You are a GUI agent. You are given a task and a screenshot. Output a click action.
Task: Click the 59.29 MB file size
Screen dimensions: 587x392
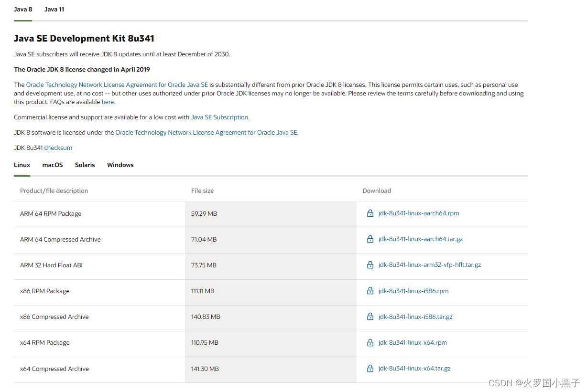click(204, 214)
